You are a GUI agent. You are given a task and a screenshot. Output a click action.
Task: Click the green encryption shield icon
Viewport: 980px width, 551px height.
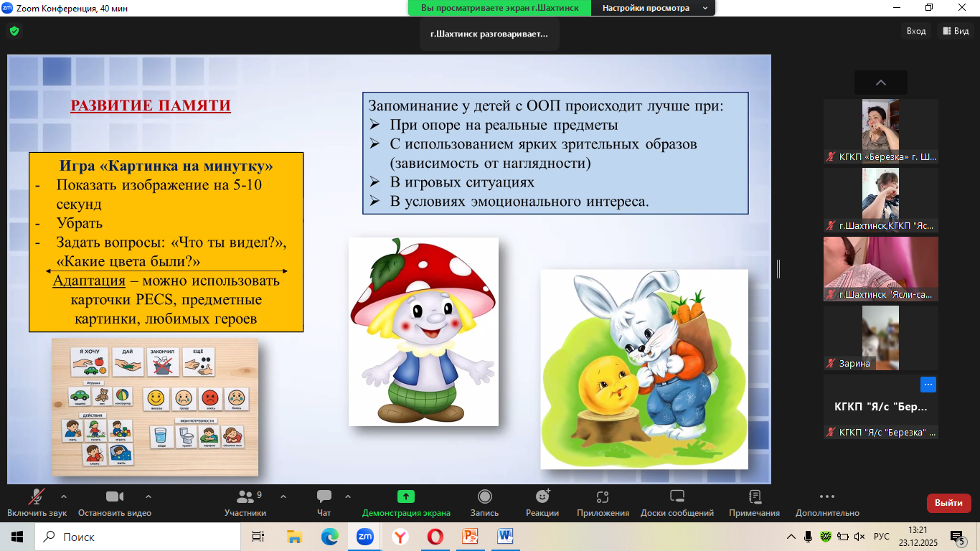tap(14, 31)
